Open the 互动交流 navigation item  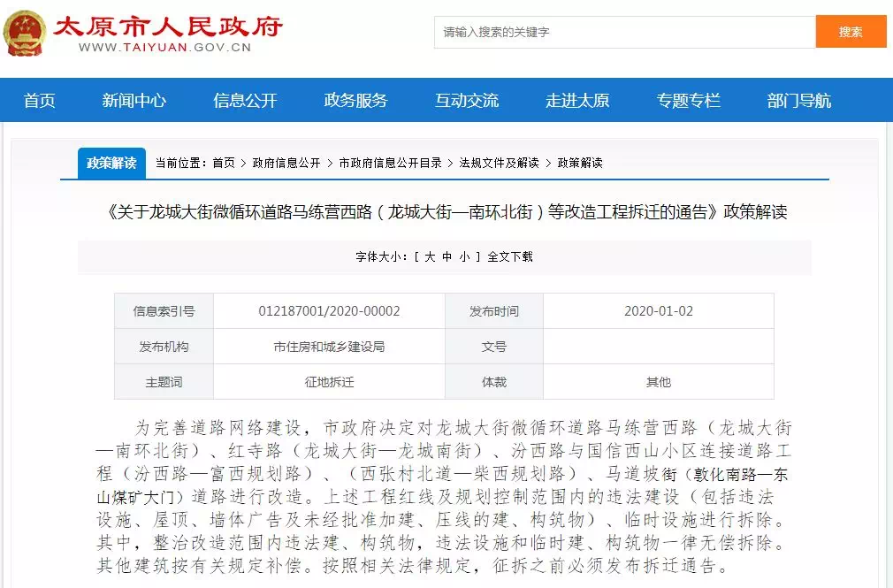click(x=467, y=100)
